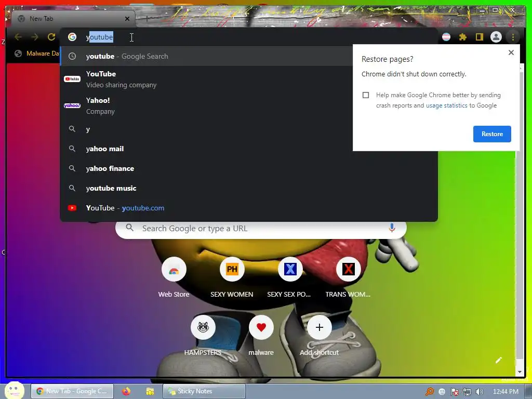Select Yahoo! Company suggestion
The width and height of the screenshot is (532, 399).
pos(206,105)
